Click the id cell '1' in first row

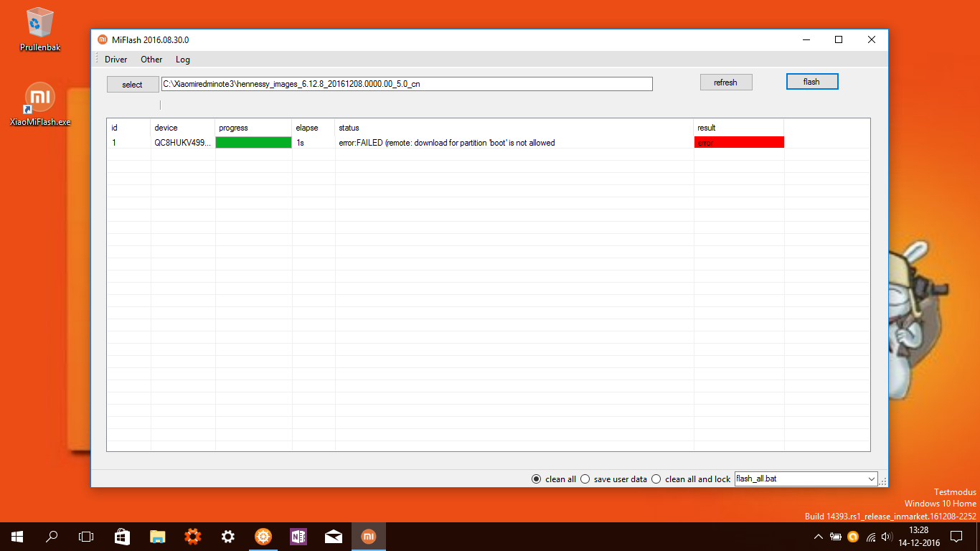coord(113,143)
